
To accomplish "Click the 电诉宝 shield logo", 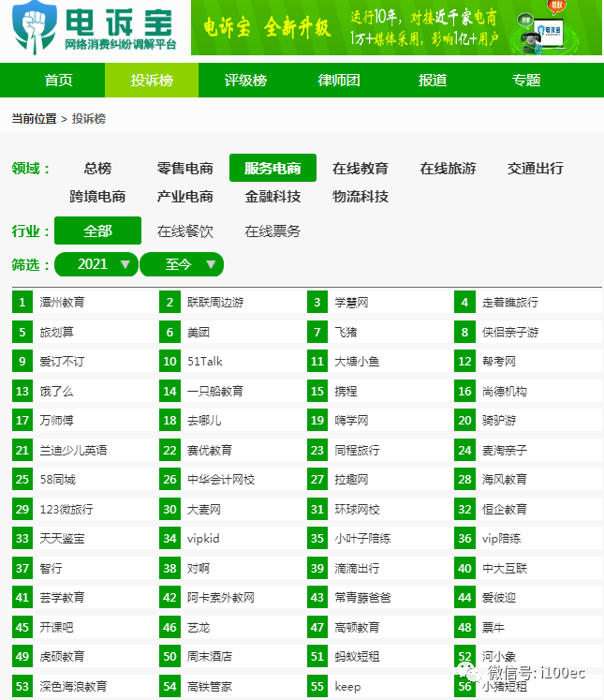I will point(36,30).
